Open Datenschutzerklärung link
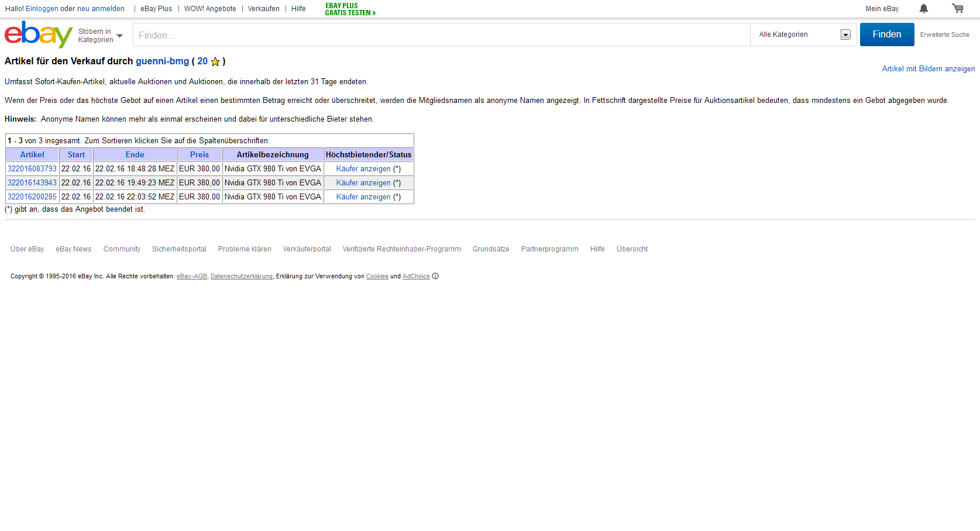The width and height of the screenshot is (980, 531). click(x=242, y=277)
